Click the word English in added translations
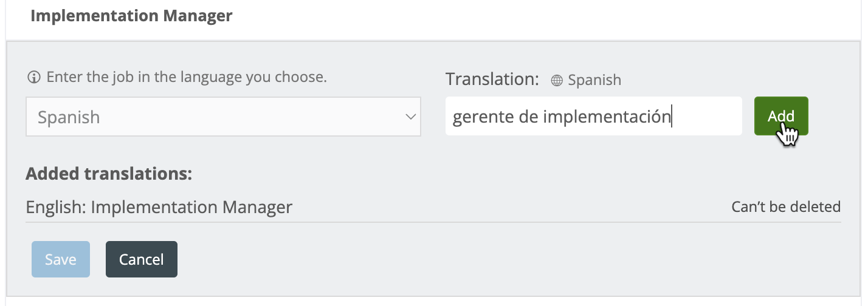The width and height of the screenshot is (868, 306). point(55,208)
